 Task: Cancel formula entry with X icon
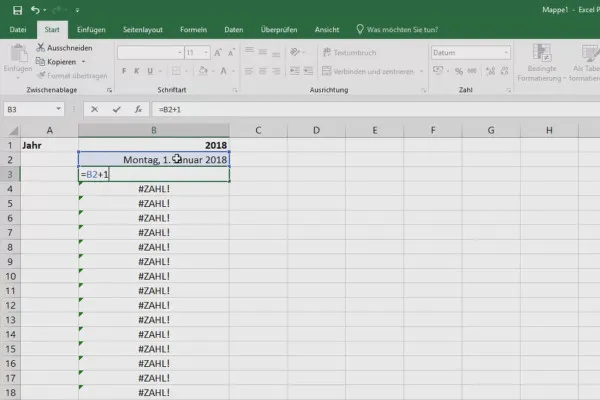[95, 109]
